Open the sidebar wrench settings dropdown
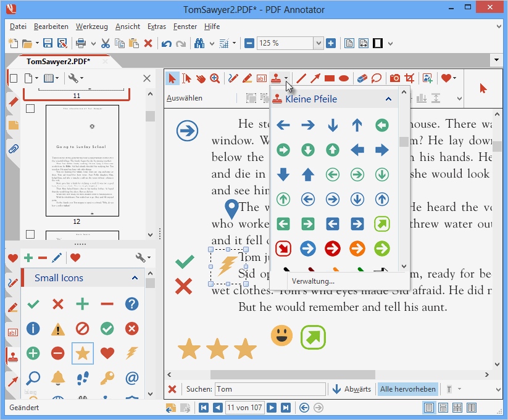This screenshot has height=420, width=508. [76, 78]
